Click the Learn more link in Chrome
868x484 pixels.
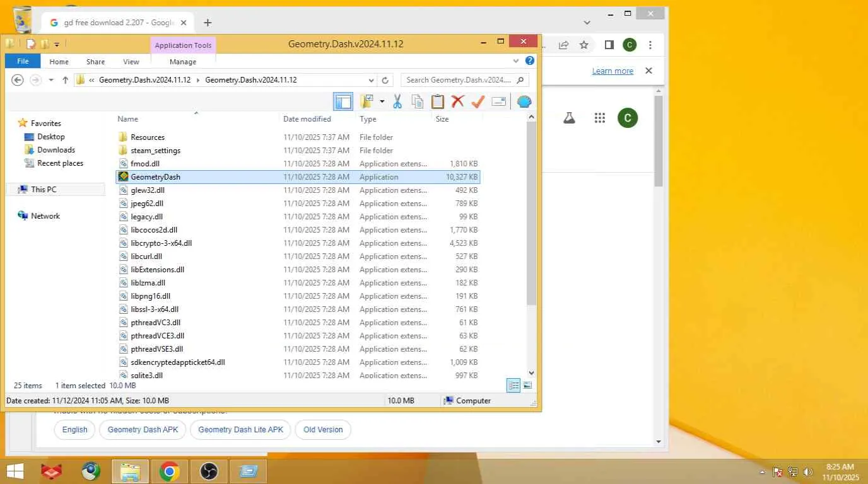[x=613, y=71]
